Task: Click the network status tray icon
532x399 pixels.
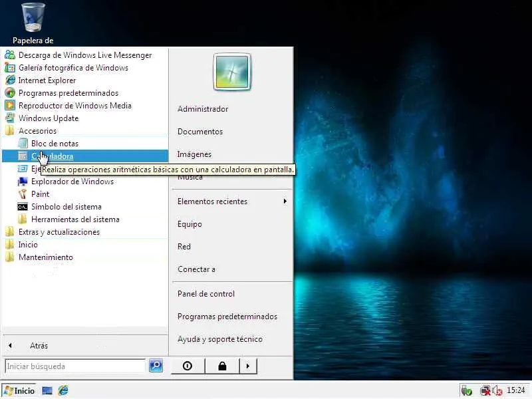Action: click(485, 391)
